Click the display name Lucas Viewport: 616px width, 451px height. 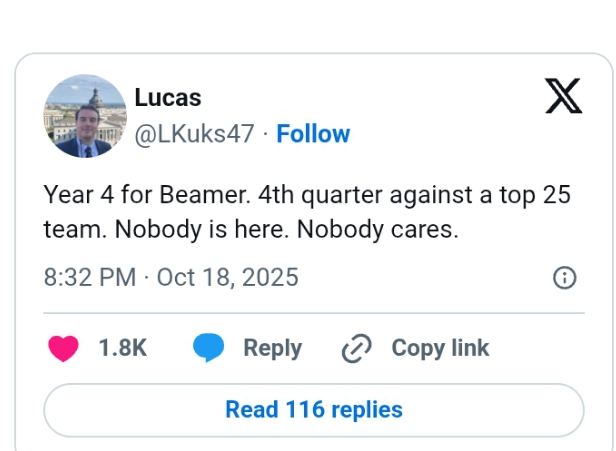(x=167, y=98)
